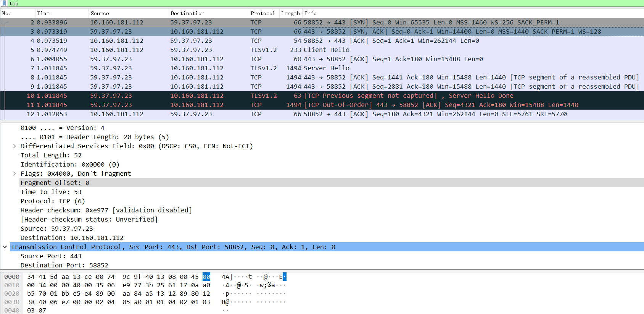
Task: Expand the Flags: 0x4000 tree item
Action: tap(14, 174)
